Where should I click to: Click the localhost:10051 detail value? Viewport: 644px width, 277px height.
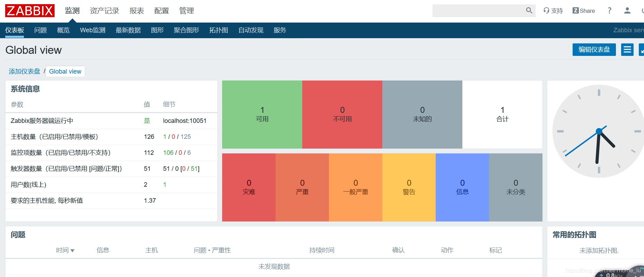[x=185, y=121]
